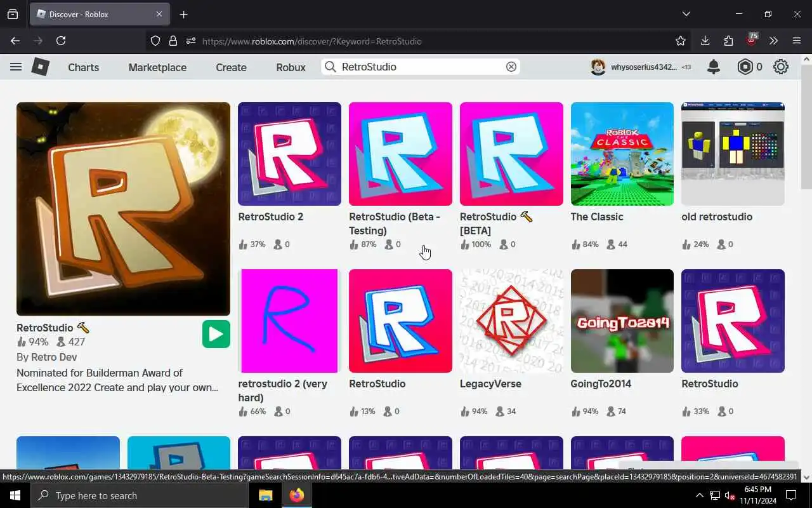This screenshot has height=508, width=812.
Task: Open the Windows notification center
Action: tap(791, 495)
